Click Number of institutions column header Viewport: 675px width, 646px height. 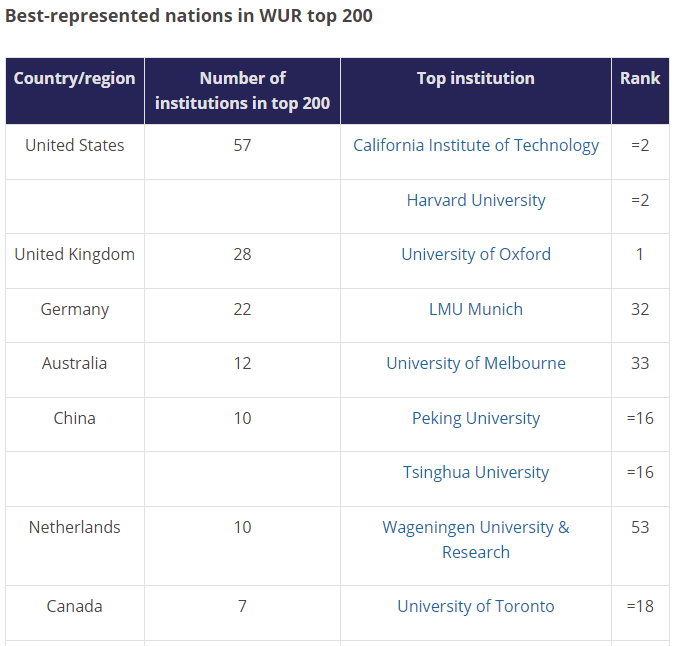[242, 91]
